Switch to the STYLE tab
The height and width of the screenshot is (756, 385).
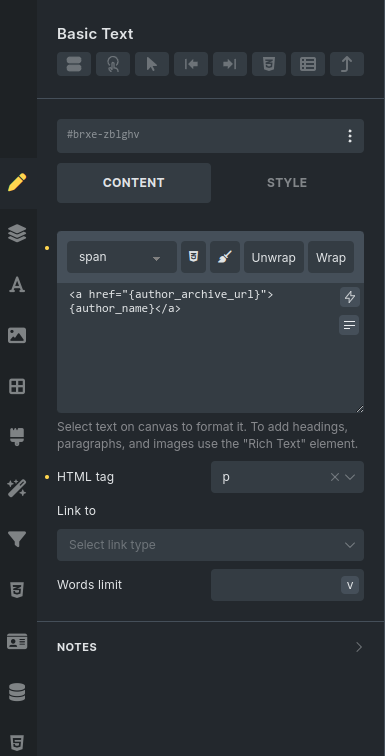tap(287, 183)
